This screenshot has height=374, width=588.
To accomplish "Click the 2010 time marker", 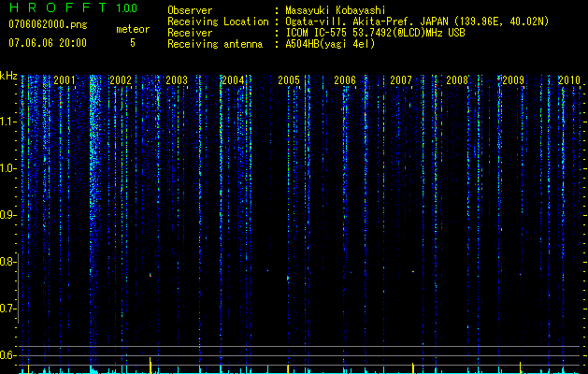I will point(569,79).
